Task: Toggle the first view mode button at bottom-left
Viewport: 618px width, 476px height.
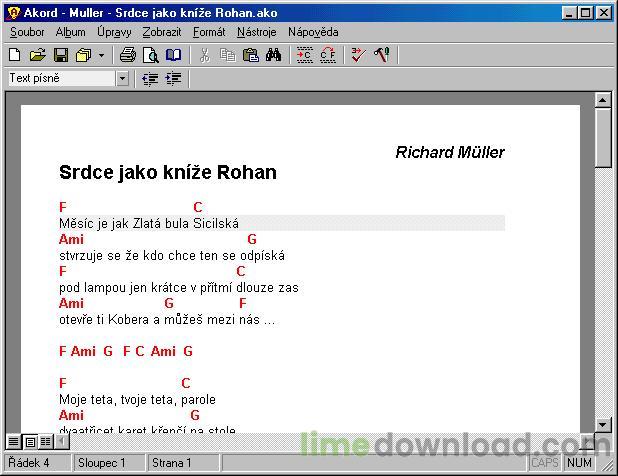Action: 14,441
